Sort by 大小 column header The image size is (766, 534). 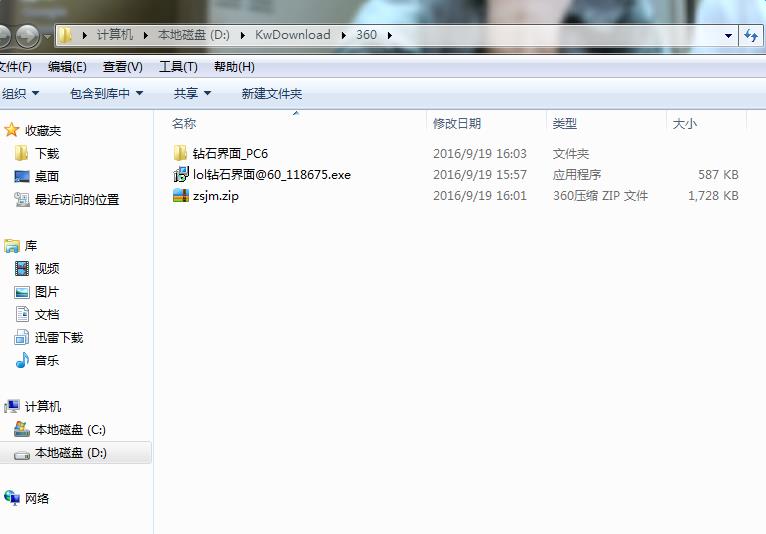coord(684,124)
